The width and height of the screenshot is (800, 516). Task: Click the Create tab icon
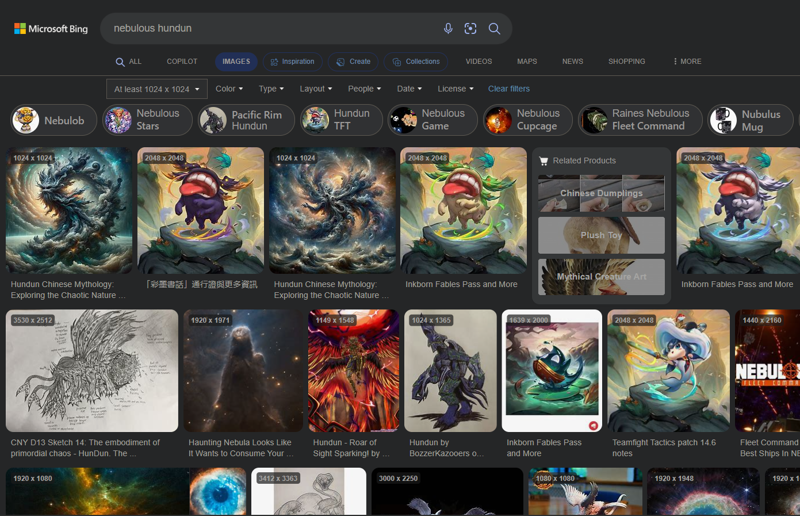[340, 62]
